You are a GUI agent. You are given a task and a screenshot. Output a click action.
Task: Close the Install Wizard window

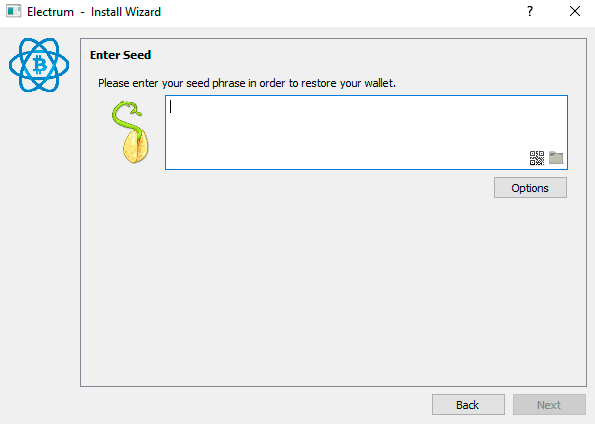[x=575, y=11]
